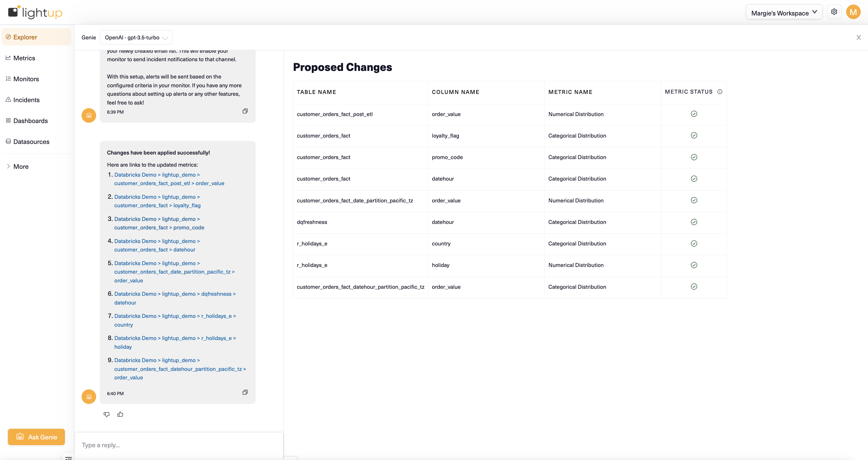Click status check for loyalty_flag row

694,135
